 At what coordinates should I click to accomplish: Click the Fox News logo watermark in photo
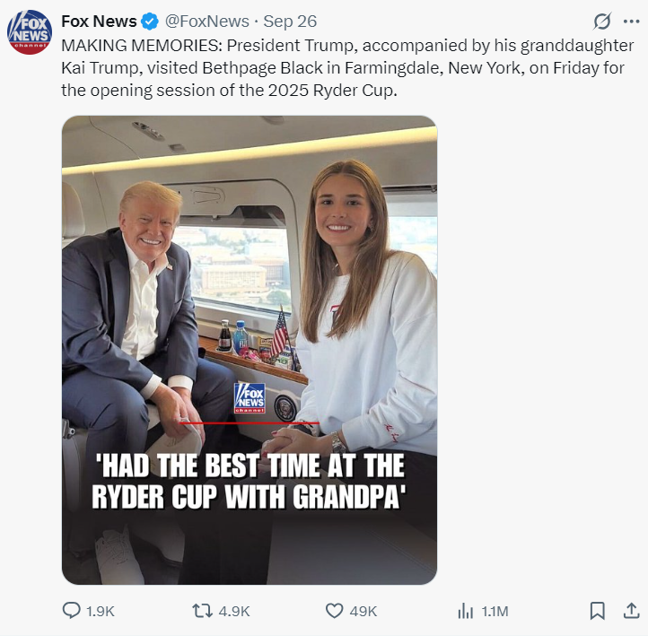click(x=250, y=397)
